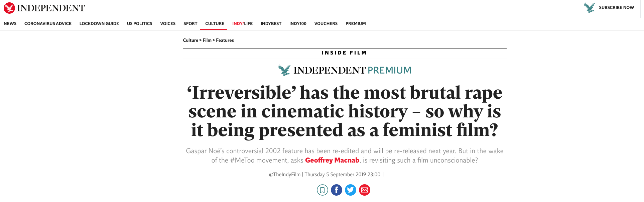Image resolution: width=644 pixels, height=202 pixels.
Task: Click the Culture breadcrumb link
Action: pyautogui.click(x=190, y=40)
